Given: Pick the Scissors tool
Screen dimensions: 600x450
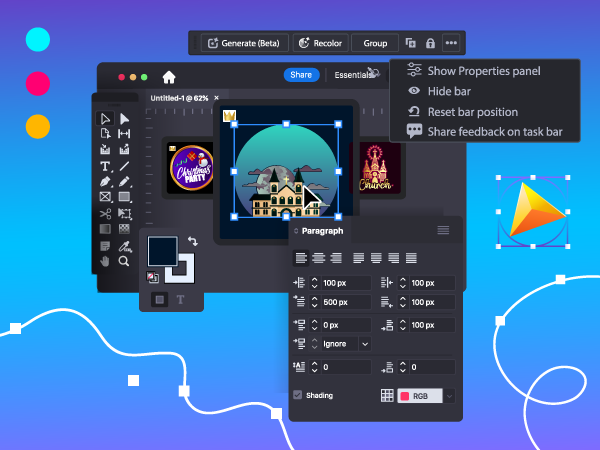Looking at the screenshot, I should pos(105,214).
